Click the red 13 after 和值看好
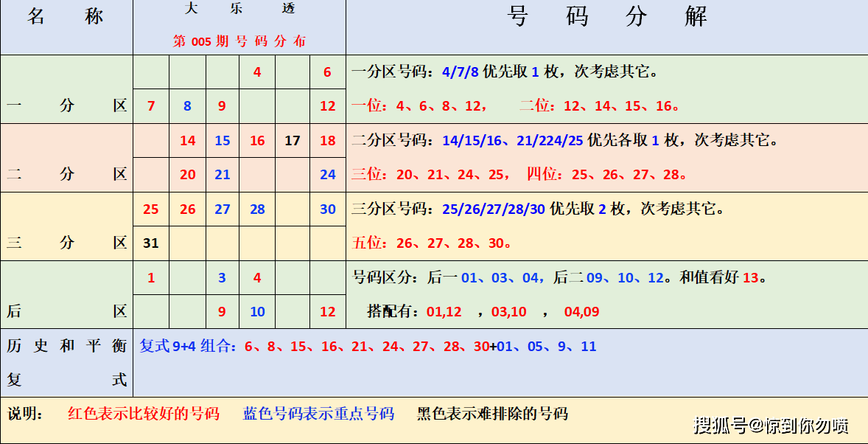 (x=750, y=277)
